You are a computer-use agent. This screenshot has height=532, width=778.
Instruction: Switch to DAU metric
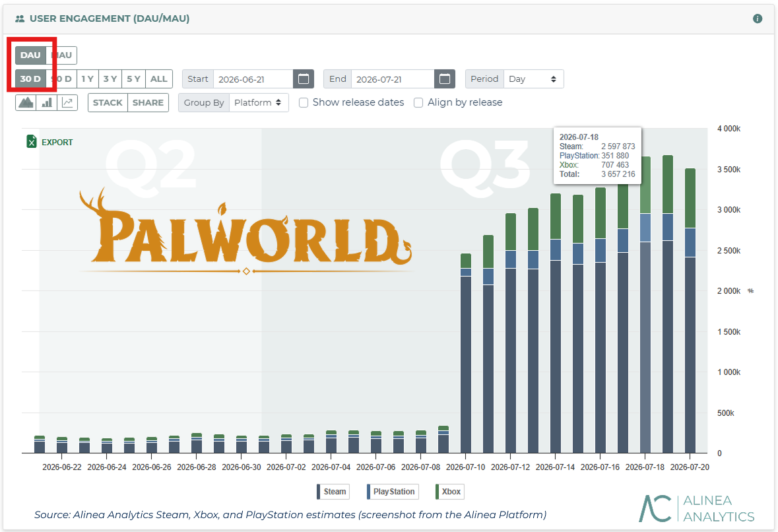[x=30, y=55]
